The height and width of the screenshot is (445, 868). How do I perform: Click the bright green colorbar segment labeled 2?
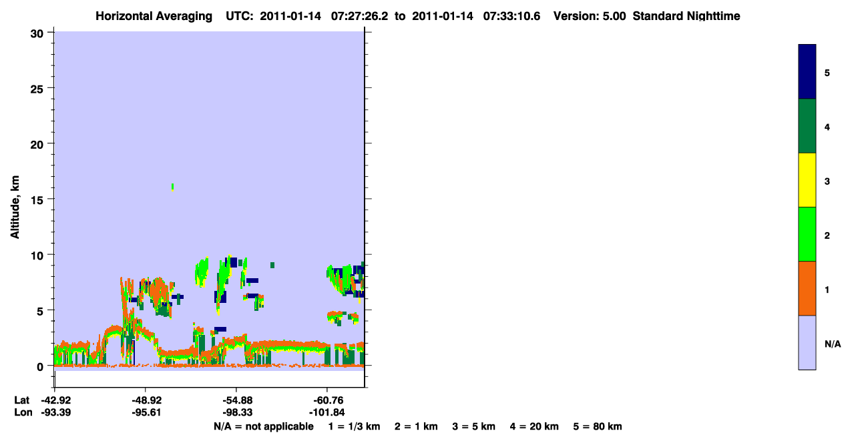click(x=807, y=234)
